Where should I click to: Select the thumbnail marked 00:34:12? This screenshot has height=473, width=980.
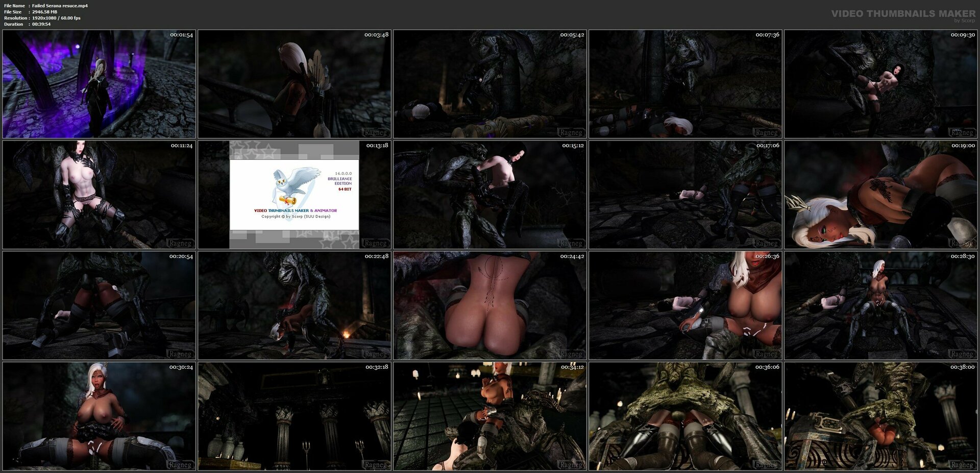pos(490,416)
